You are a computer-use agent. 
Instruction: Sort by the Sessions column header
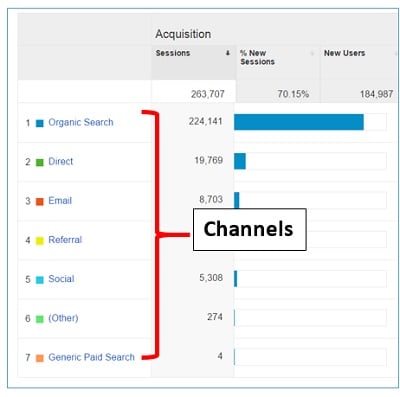pos(173,53)
